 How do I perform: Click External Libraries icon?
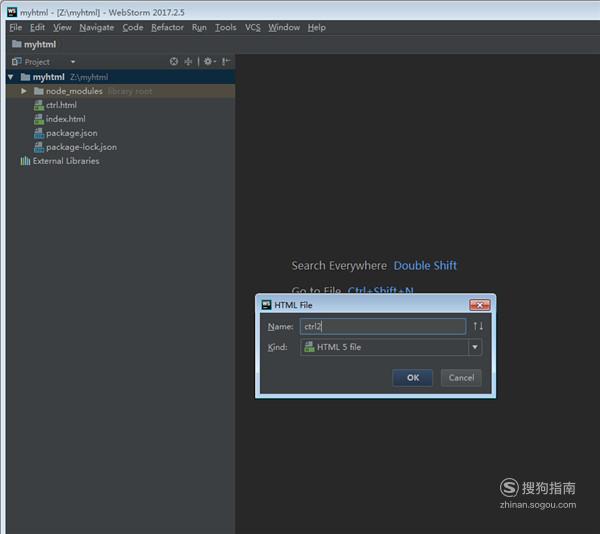pos(25,161)
